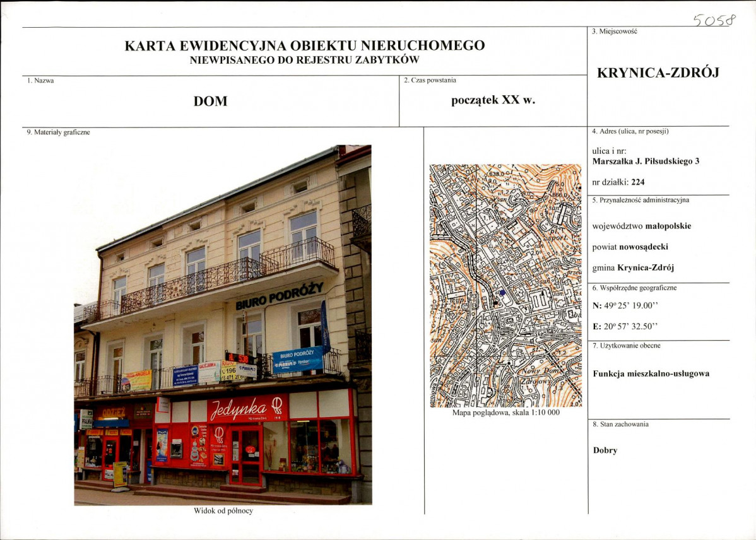Click the condition value Dobry
Screen dimensions: 756x540
pos(605,450)
